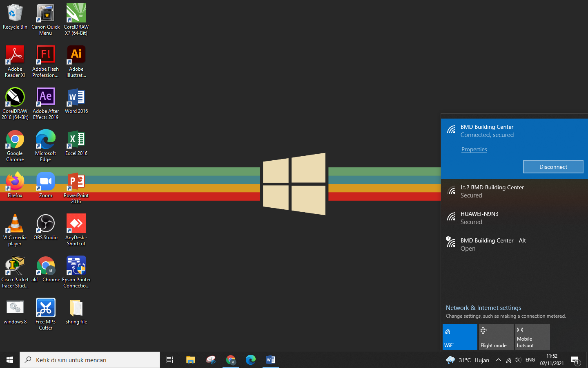588x368 pixels.
Task: Click the WiFi icon in system tray
Action: tap(509, 360)
